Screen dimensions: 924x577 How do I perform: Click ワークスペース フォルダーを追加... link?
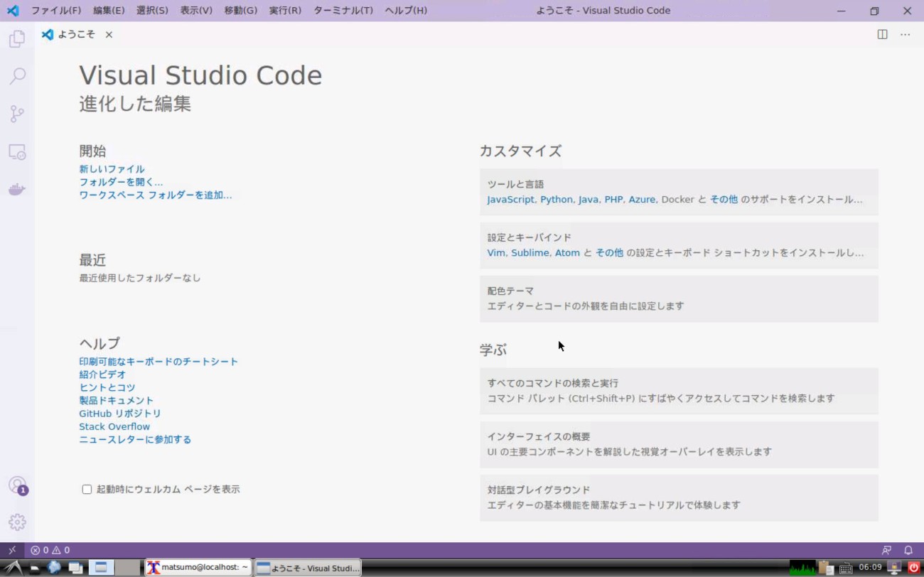tap(156, 195)
